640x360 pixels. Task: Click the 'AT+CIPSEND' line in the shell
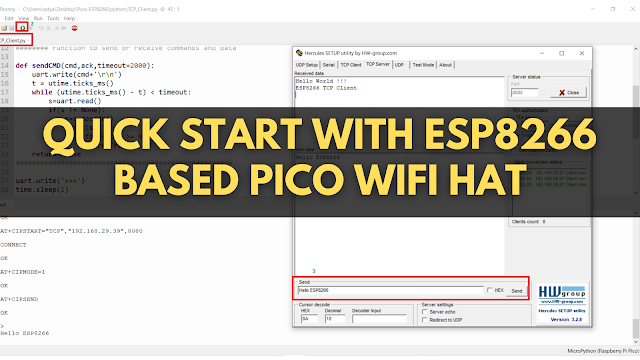[x=19, y=299]
